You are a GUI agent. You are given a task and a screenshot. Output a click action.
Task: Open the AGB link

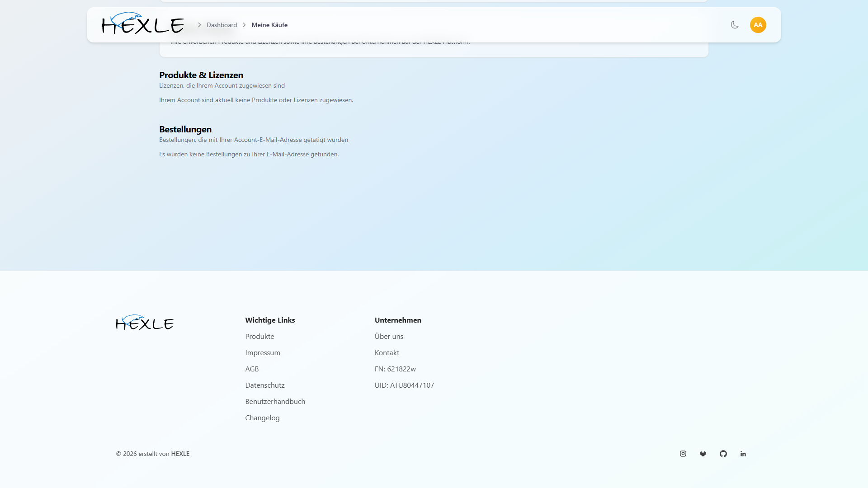click(252, 369)
